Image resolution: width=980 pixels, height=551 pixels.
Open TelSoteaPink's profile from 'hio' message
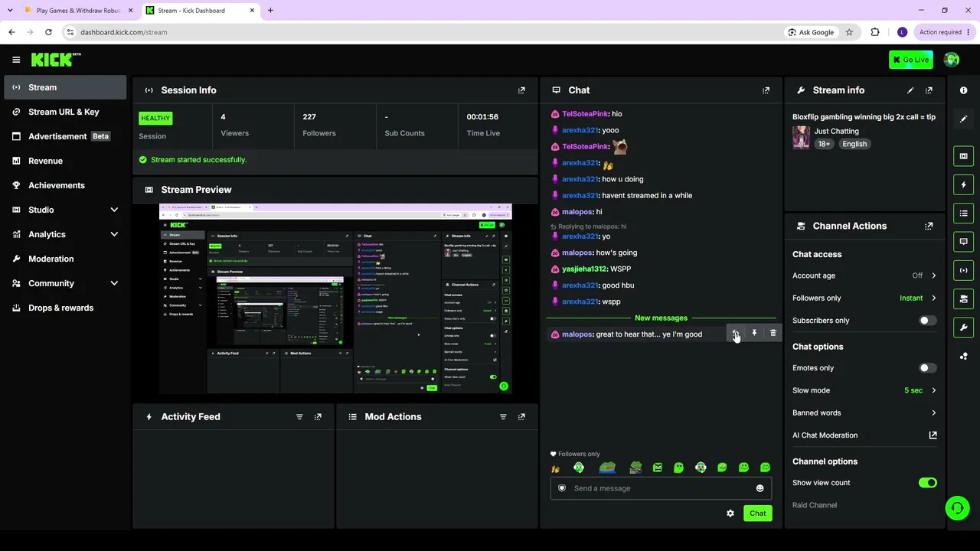click(x=586, y=114)
